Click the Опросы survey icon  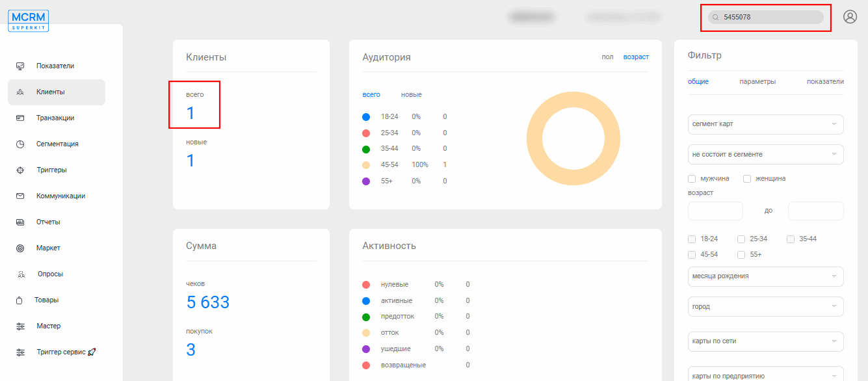tap(21, 274)
